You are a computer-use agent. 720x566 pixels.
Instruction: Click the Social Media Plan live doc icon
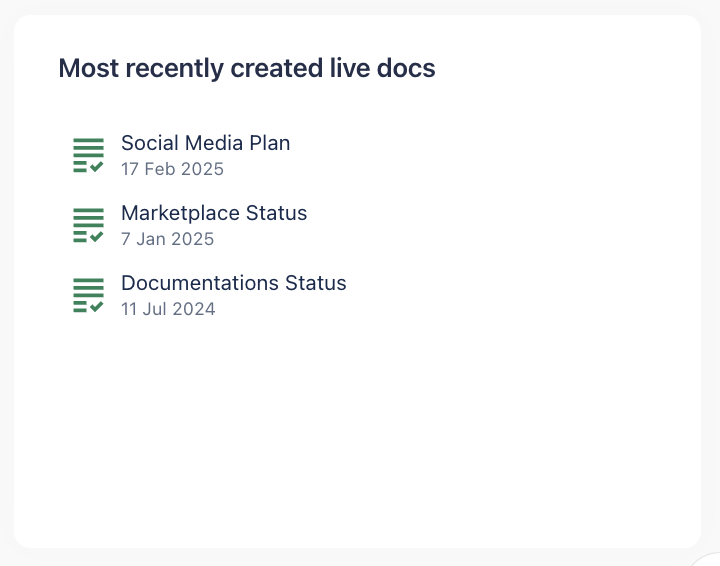(88, 155)
